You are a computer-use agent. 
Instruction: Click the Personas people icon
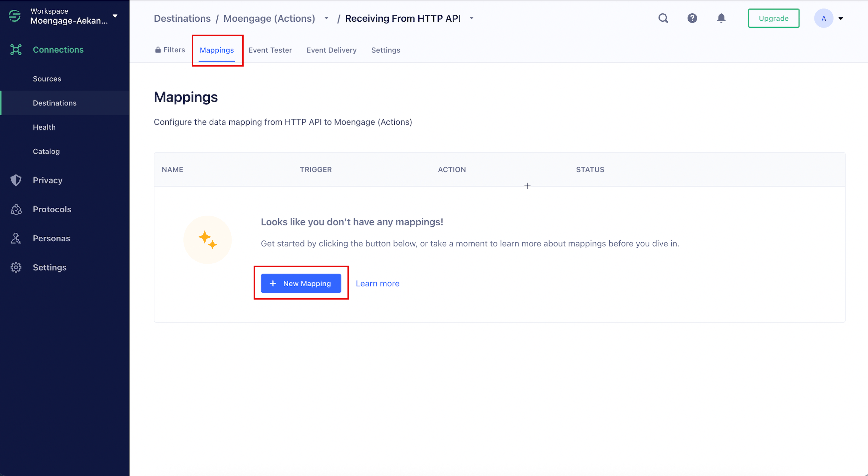16,238
